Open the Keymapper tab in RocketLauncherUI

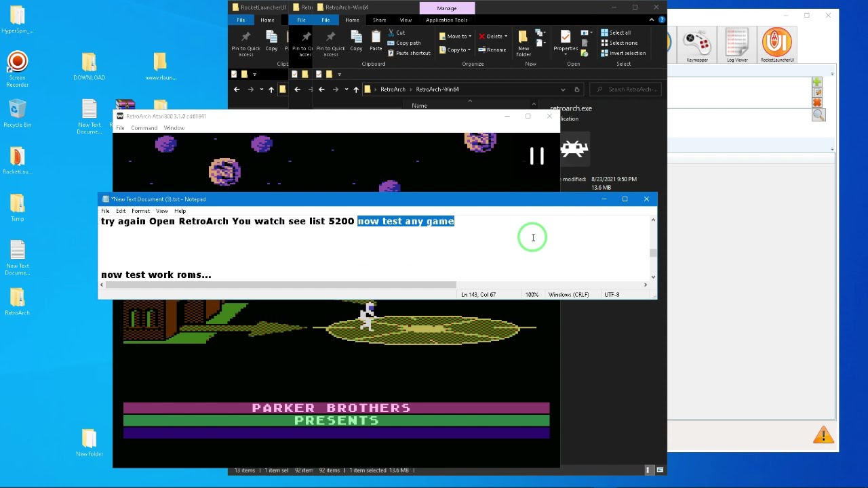(697, 45)
